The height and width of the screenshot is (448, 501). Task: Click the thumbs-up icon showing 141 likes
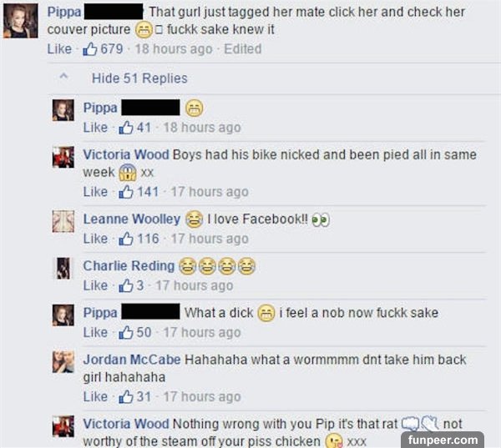(126, 192)
